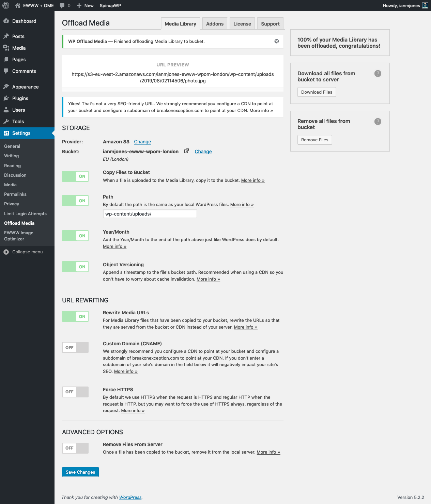Toggle Copy Files to Bucket switch
431x504 pixels.
(x=75, y=176)
